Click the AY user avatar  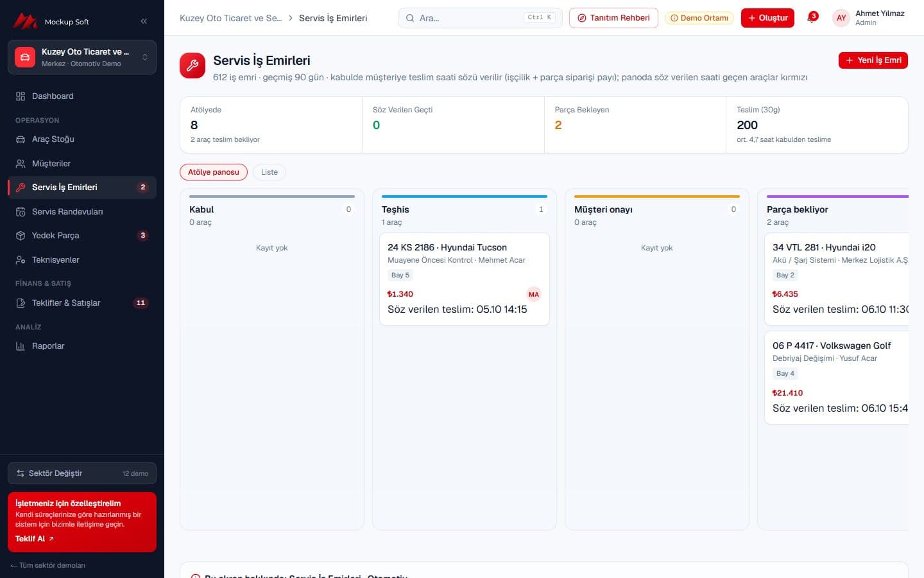841,18
